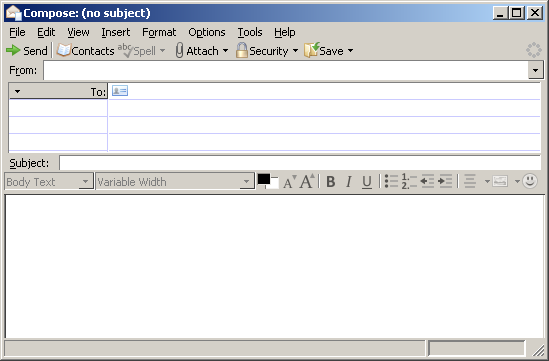Click inside the From field
The image size is (549, 361).
[x=285, y=70]
